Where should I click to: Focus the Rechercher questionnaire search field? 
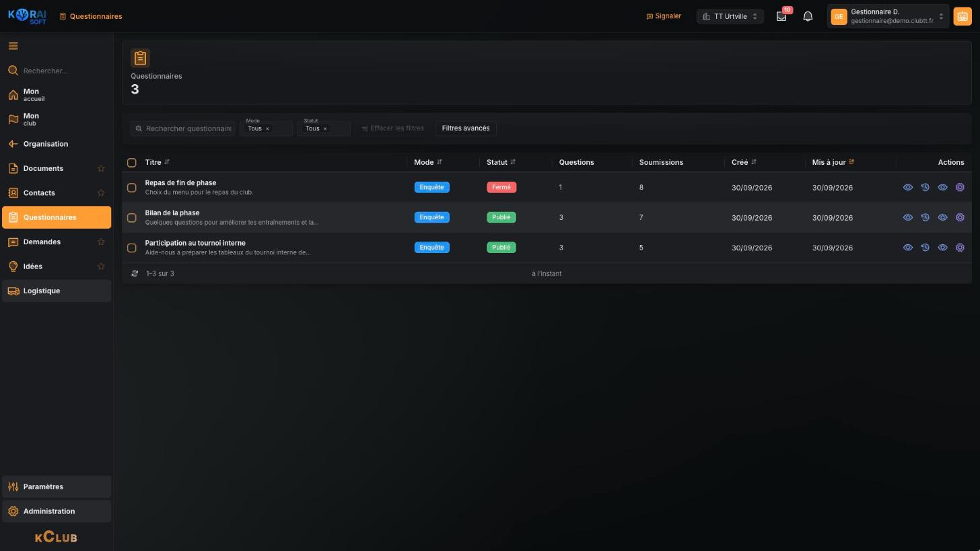click(x=183, y=128)
